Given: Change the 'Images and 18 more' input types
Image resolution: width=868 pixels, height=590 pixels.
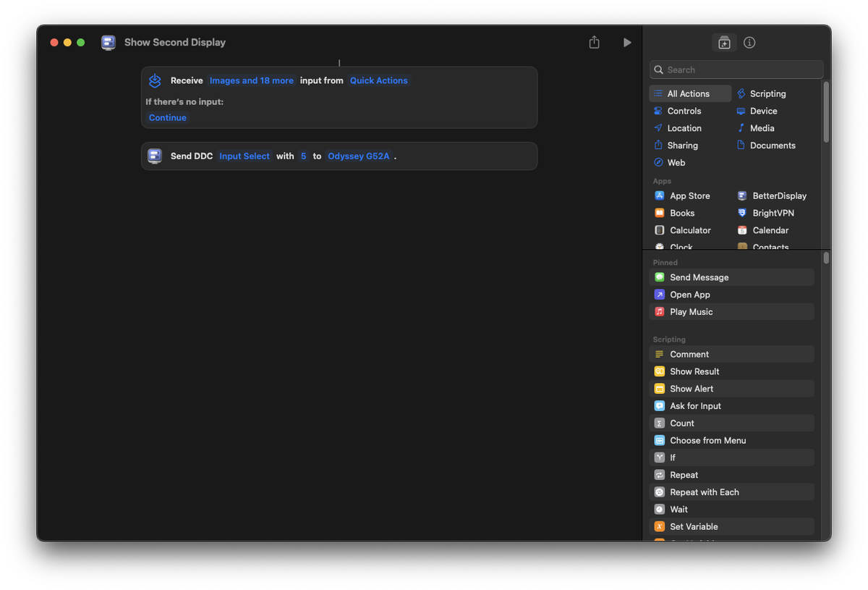Looking at the screenshot, I should pyautogui.click(x=252, y=80).
